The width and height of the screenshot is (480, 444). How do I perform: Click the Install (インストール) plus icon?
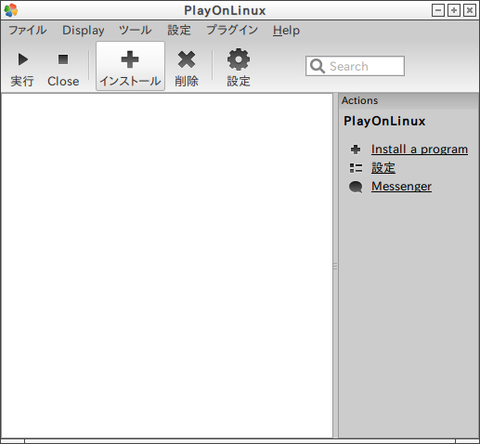pos(130,60)
